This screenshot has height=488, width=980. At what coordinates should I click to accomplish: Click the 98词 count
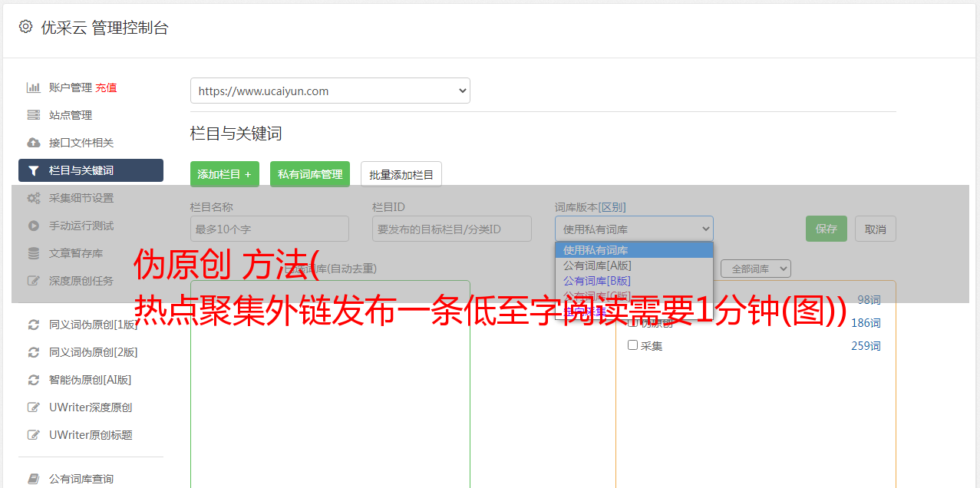click(869, 300)
